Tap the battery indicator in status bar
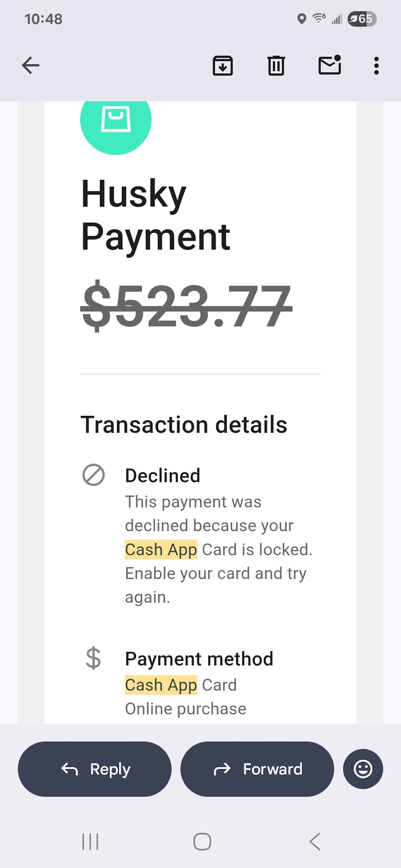401x868 pixels. coord(362,19)
